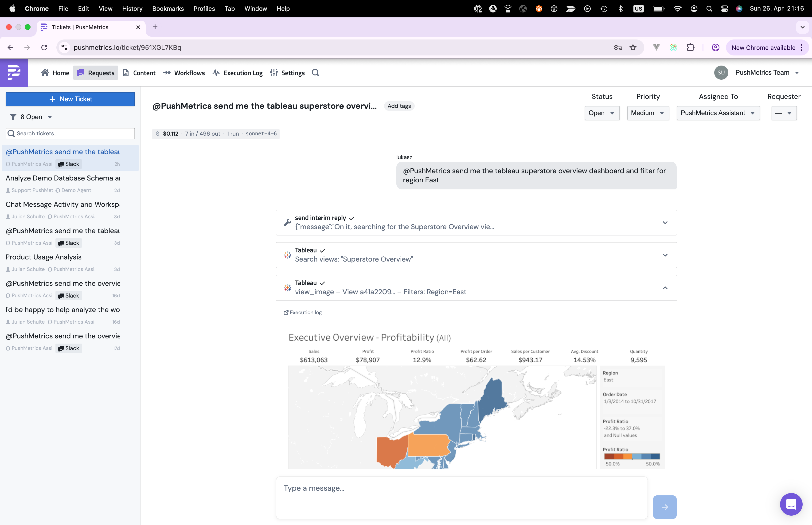The height and width of the screenshot is (525, 812).
Task: Open Requests navigation item
Action: pyautogui.click(x=95, y=73)
